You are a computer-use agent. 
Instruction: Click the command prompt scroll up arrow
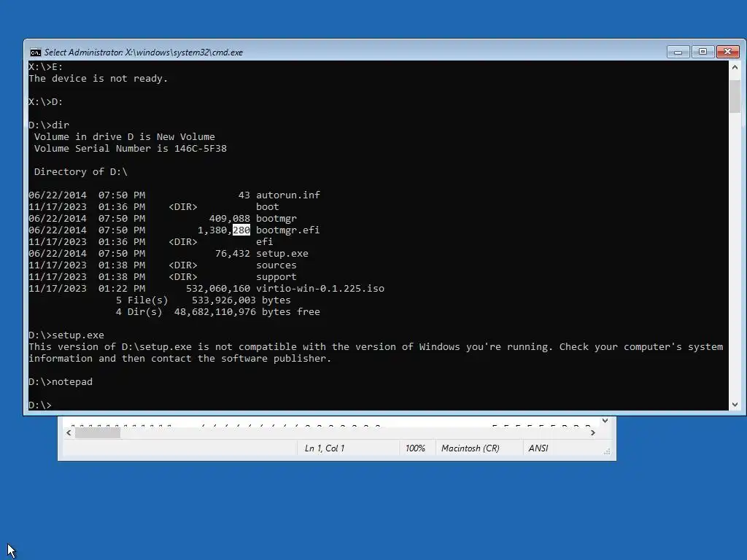(x=735, y=67)
